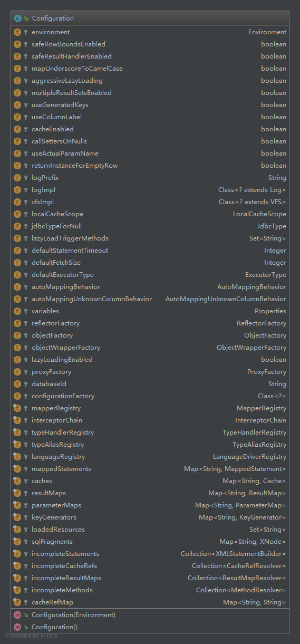Image resolution: width=300 pixels, height=644 pixels.
Task: Click the public visibility icon in Configuration header
Action: tap(26, 18)
